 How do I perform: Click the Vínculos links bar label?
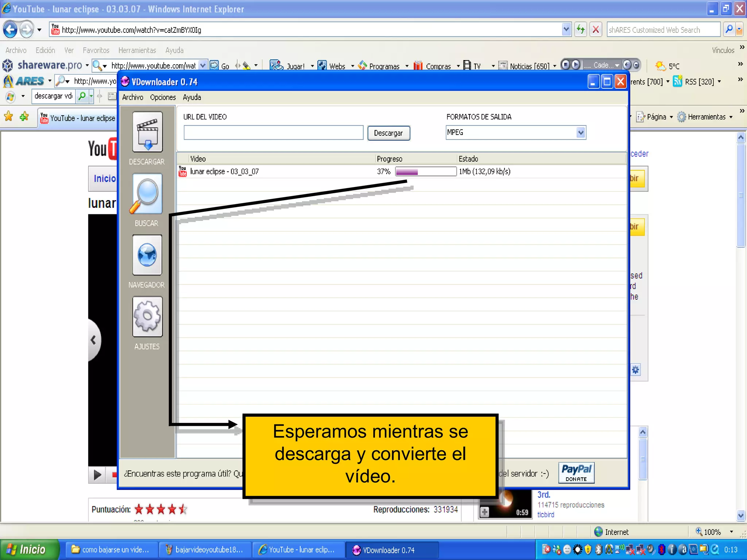point(723,50)
